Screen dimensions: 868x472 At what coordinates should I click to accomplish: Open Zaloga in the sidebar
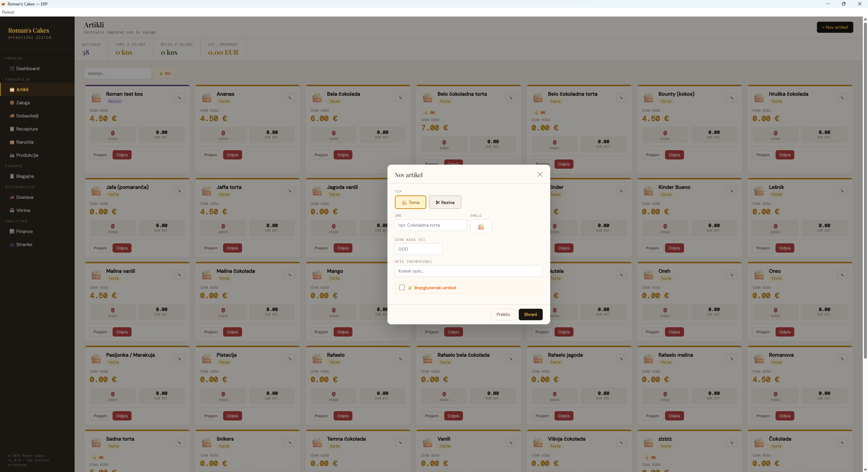37,103
